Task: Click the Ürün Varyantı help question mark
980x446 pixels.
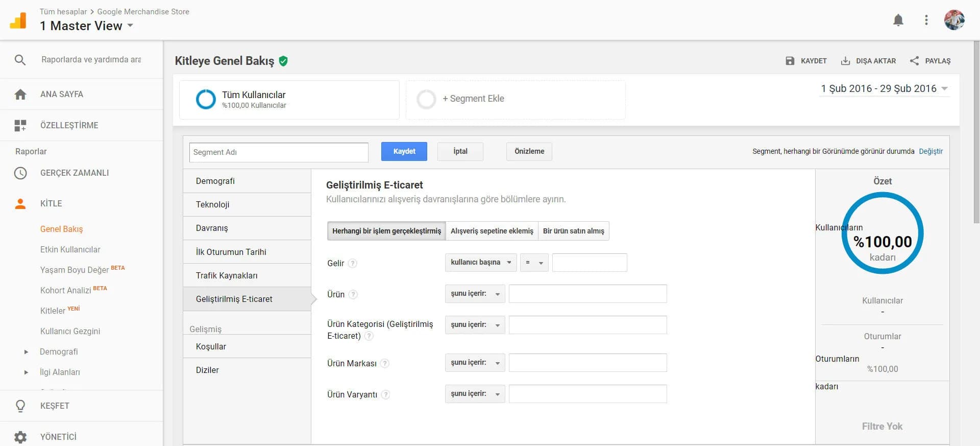Action: point(385,394)
